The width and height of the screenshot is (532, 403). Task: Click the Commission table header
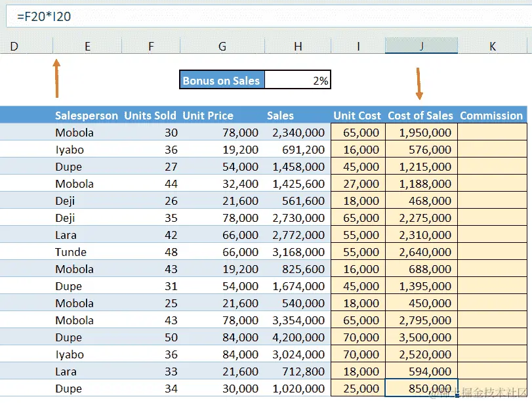coord(492,115)
